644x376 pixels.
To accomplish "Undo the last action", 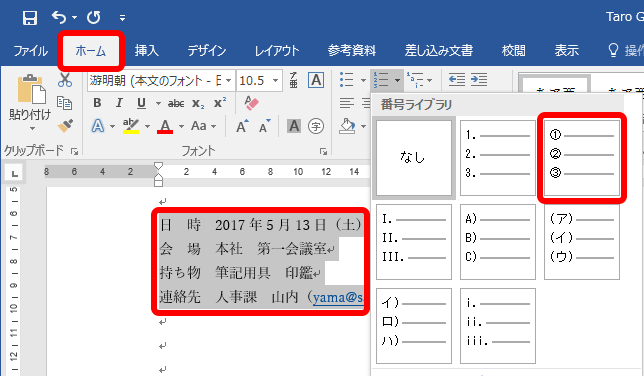I will coord(59,17).
